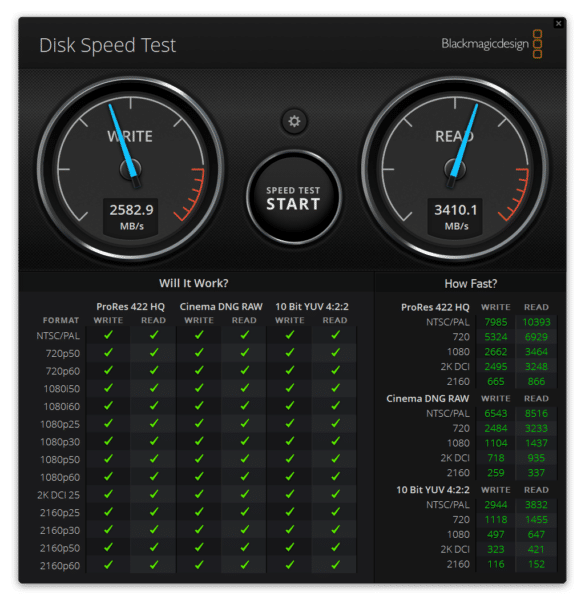Click 1080p25 row 10 Bit YUV read checkmark

335,423
